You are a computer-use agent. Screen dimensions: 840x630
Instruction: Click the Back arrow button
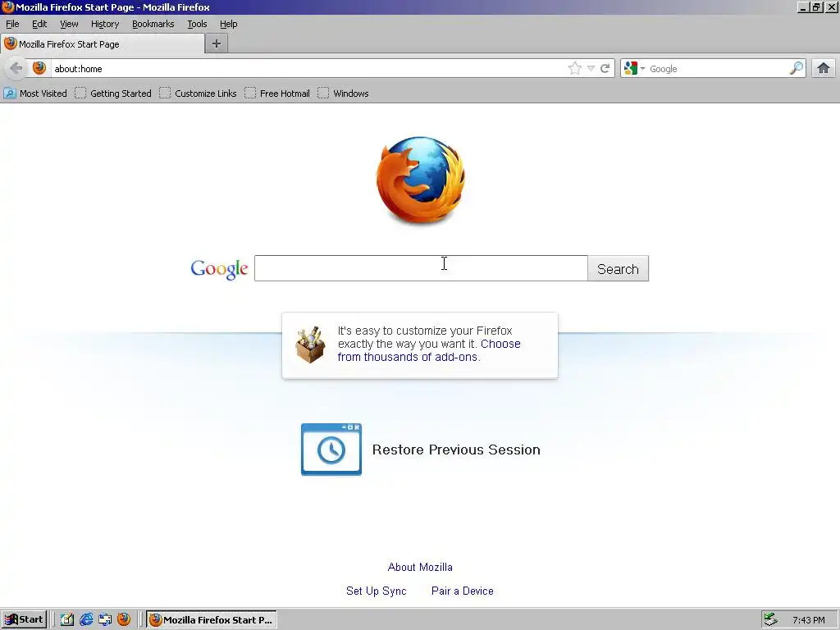click(16, 69)
